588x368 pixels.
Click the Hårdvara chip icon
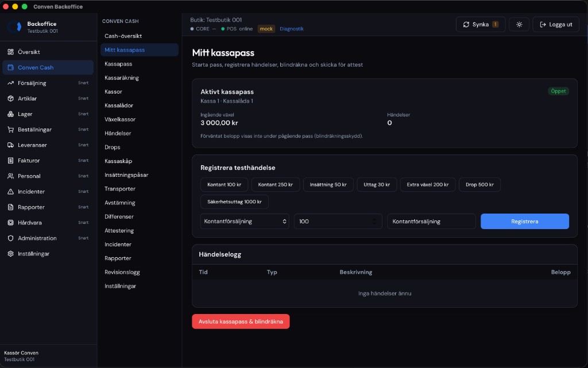pyautogui.click(x=10, y=223)
